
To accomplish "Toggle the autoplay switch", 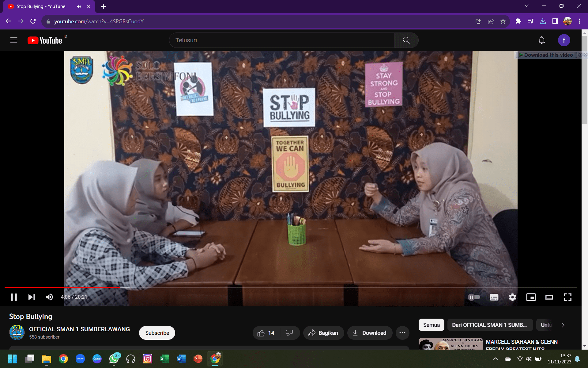I will tap(474, 297).
